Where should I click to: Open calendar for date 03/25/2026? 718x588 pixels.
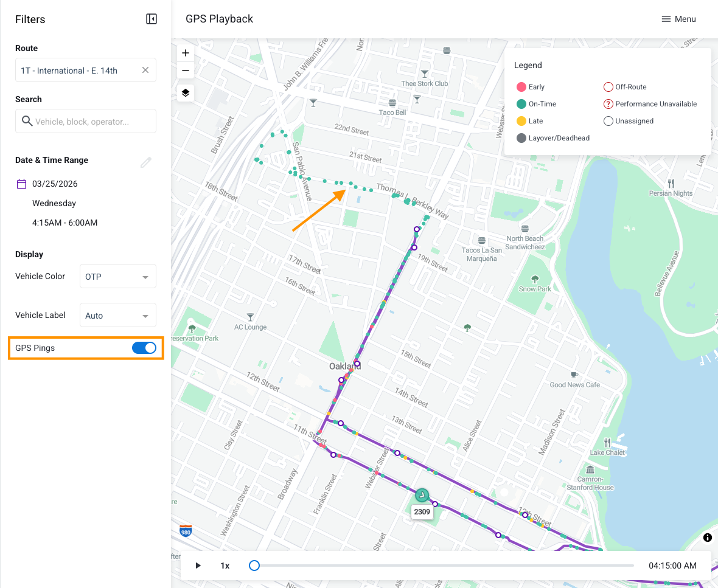(21, 184)
